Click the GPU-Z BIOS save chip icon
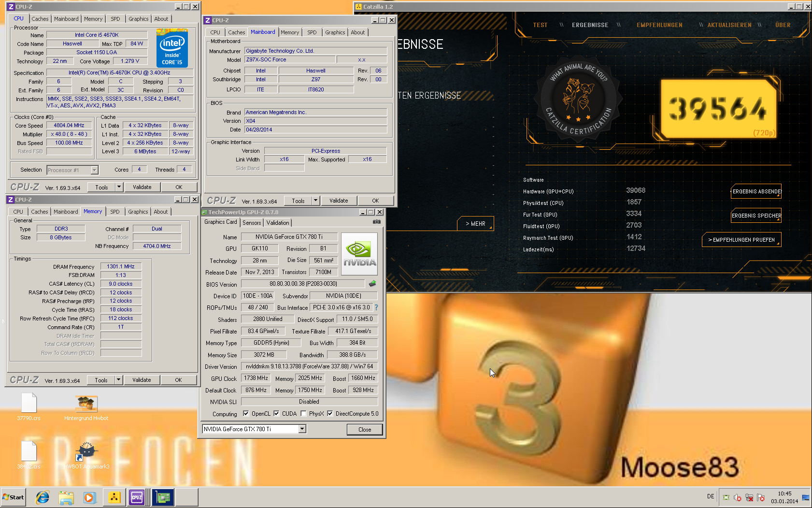This screenshot has width=812, height=508. tap(372, 284)
